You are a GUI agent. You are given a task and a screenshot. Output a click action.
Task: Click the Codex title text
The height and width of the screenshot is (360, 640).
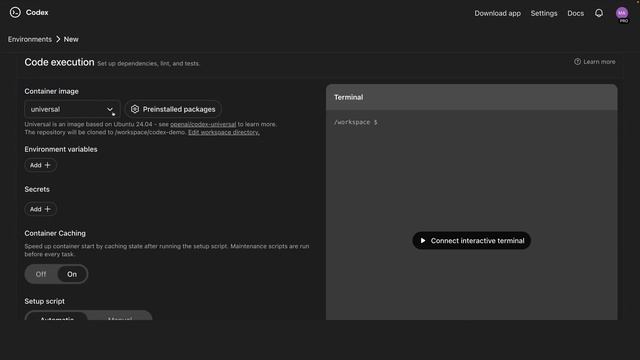(x=37, y=13)
